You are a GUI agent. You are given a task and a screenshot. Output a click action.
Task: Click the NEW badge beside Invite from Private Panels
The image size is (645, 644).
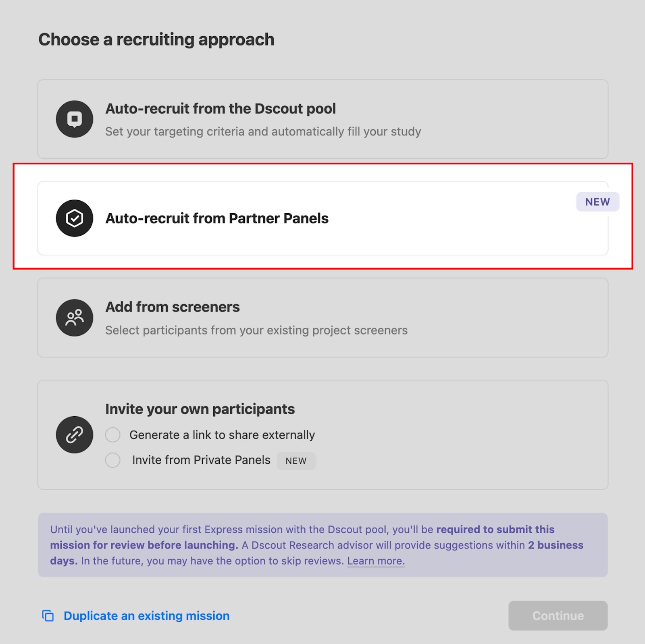[296, 461]
